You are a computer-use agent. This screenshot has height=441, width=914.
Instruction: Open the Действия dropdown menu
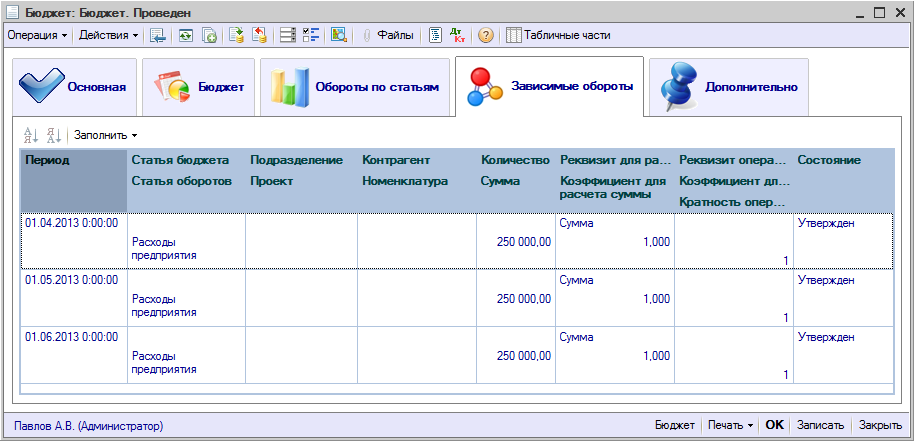point(109,35)
